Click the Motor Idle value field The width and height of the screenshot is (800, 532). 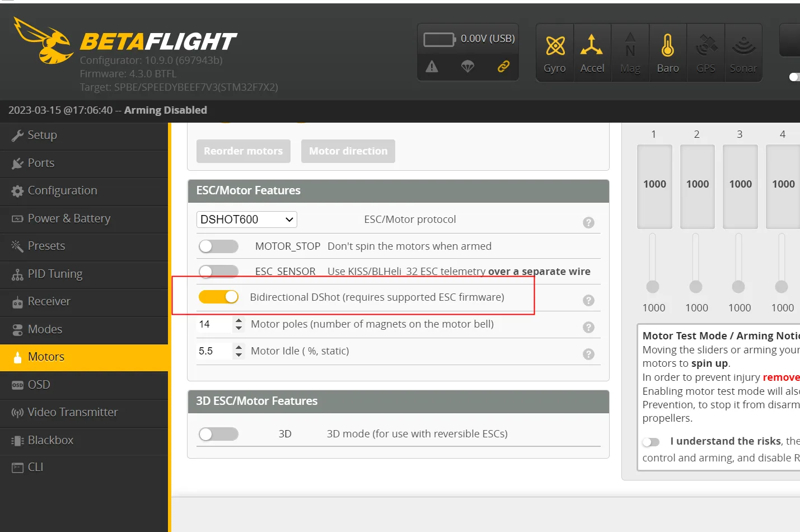click(x=213, y=351)
